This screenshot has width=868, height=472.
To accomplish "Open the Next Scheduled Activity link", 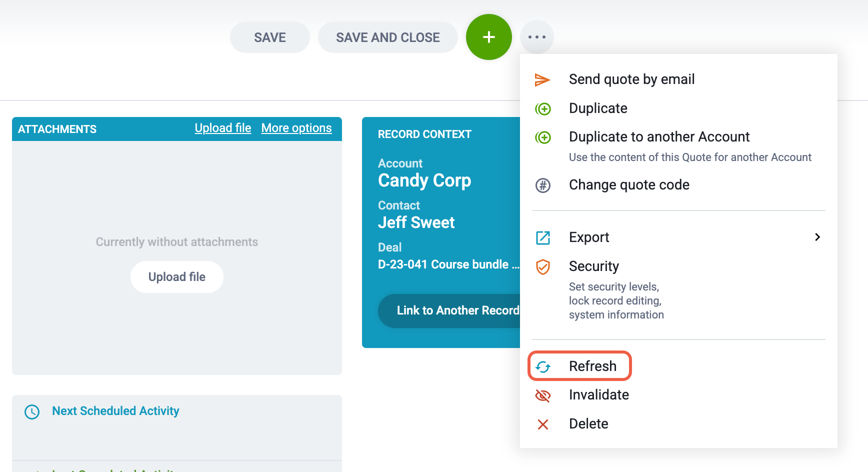I will (x=115, y=411).
